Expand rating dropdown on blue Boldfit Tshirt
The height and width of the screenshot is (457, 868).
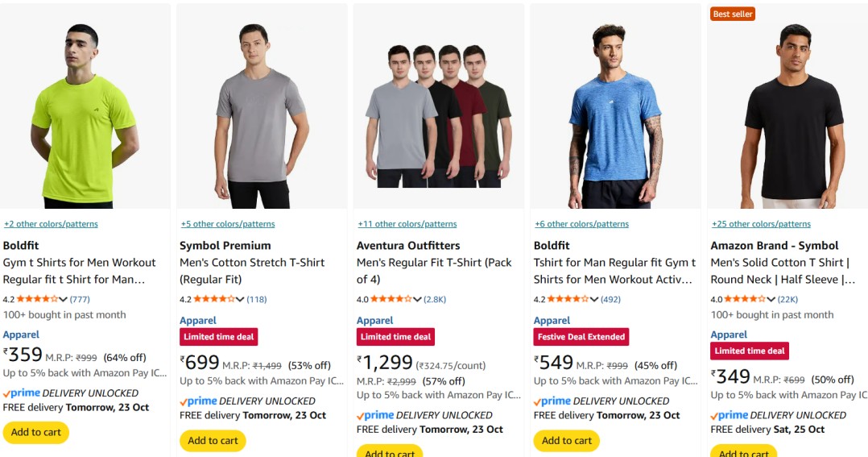click(x=594, y=300)
